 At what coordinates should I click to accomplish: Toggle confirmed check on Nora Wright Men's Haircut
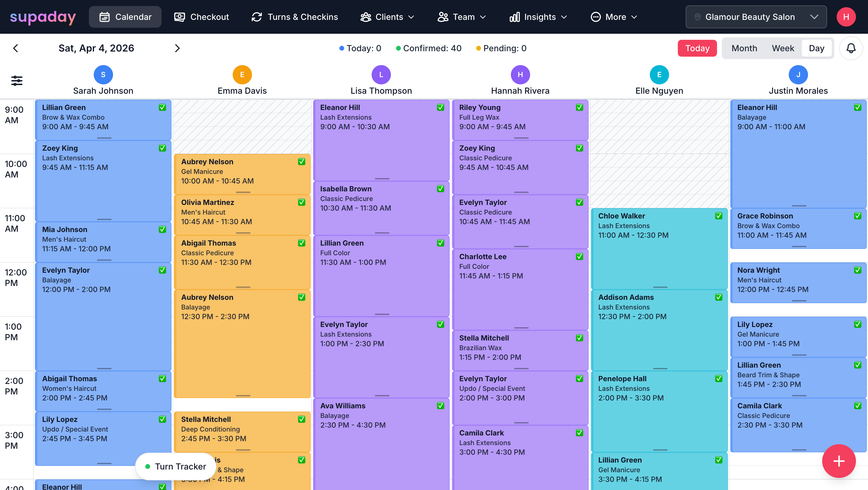pos(857,270)
